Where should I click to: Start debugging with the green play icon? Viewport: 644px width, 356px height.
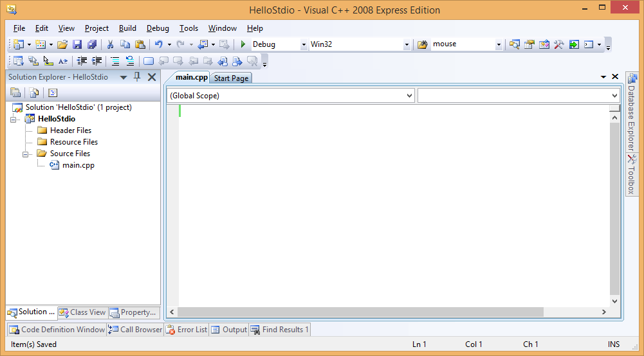[x=243, y=44]
